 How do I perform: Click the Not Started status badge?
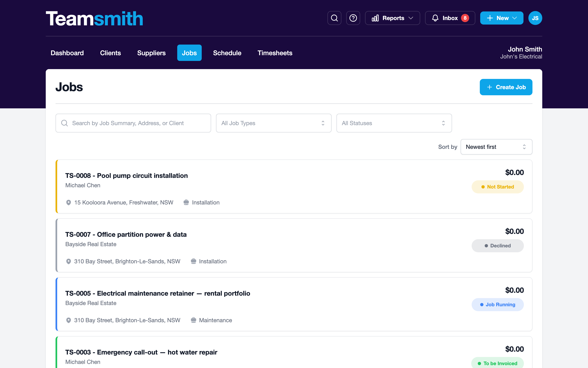pyautogui.click(x=498, y=187)
